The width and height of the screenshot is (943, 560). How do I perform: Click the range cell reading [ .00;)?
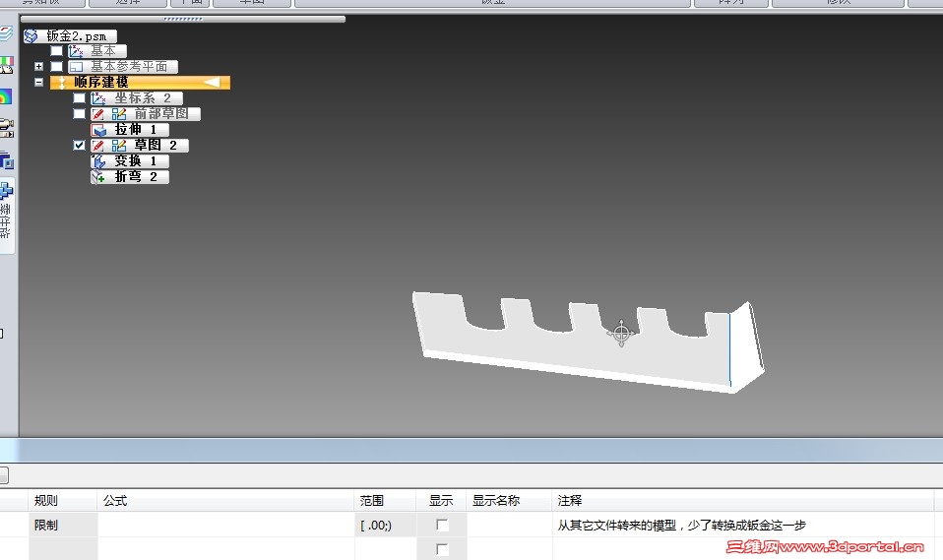pos(385,526)
